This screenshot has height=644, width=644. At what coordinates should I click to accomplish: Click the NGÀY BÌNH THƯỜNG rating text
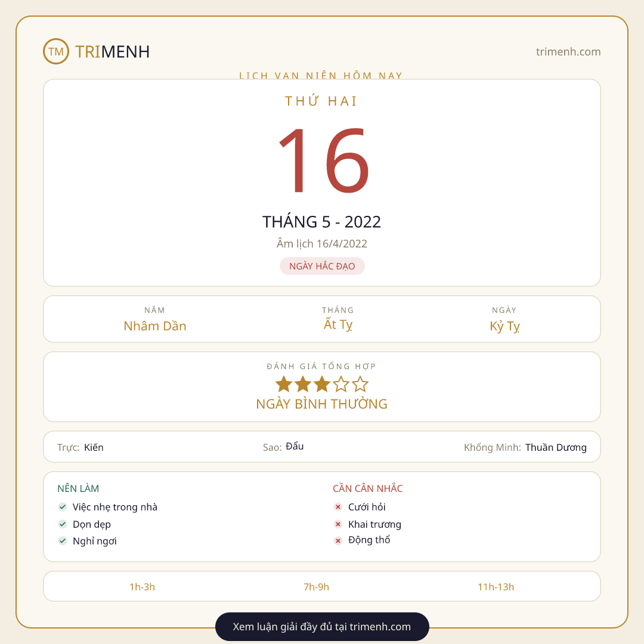pyautogui.click(x=321, y=404)
